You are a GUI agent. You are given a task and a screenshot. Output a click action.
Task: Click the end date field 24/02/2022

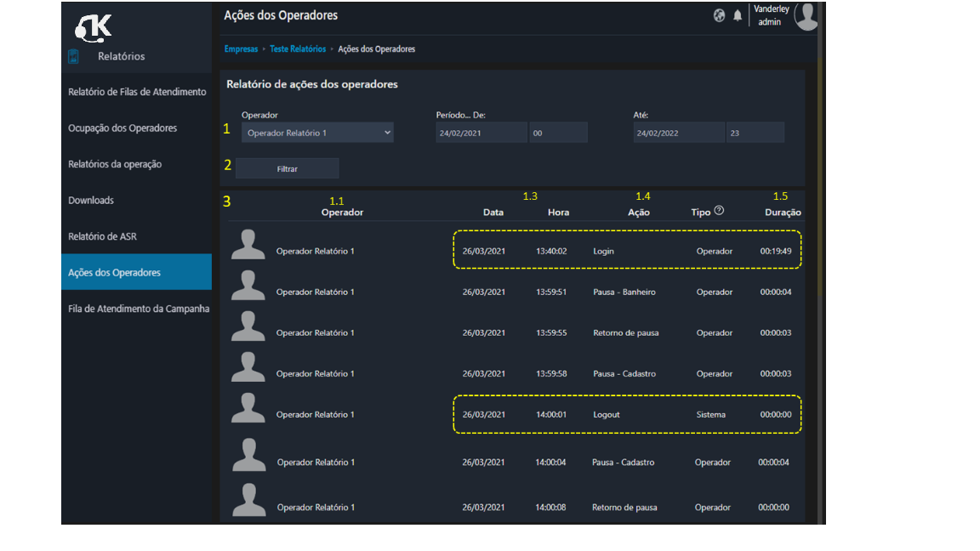(x=679, y=133)
